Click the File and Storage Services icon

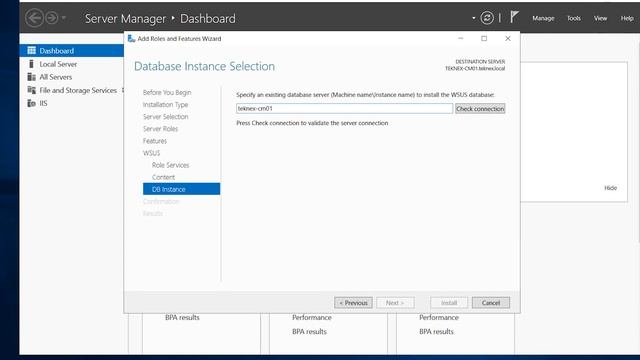[31, 90]
